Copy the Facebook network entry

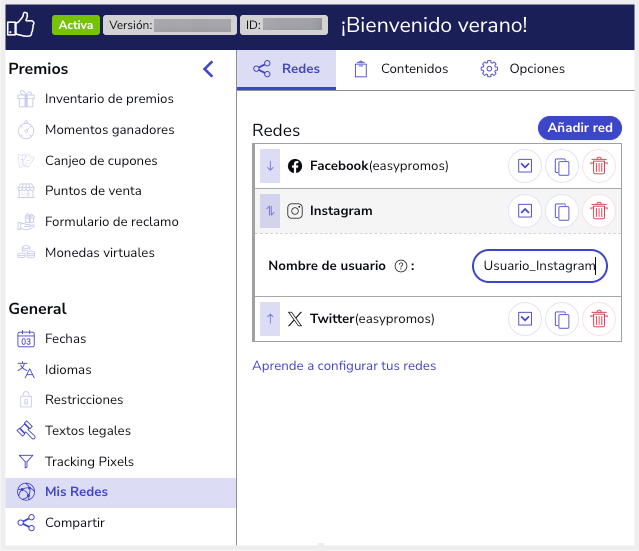[x=562, y=165]
